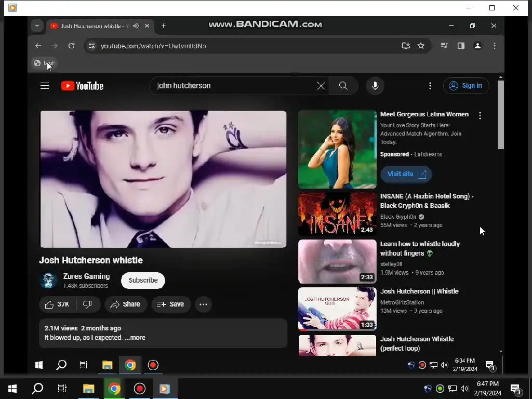Open INSANE (A Hazbin Hotel Song) title link
Screen dimensions: 532x399
[x=427, y=201]
